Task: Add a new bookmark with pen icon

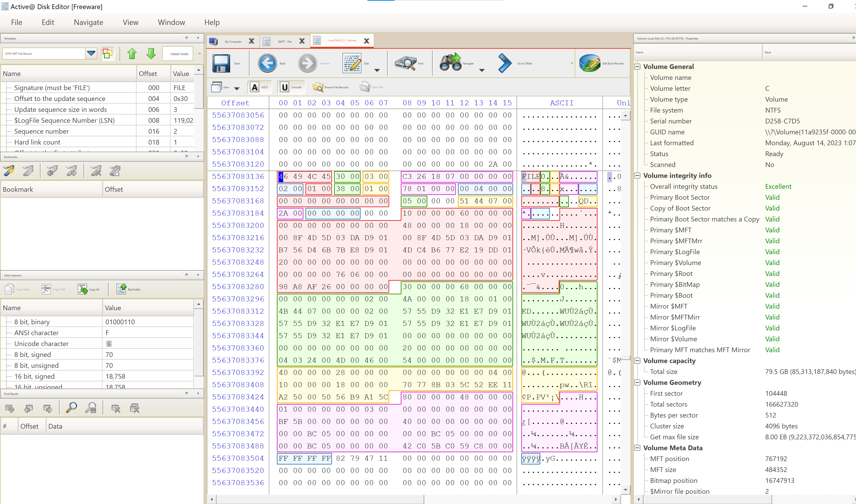Action: 9,170
